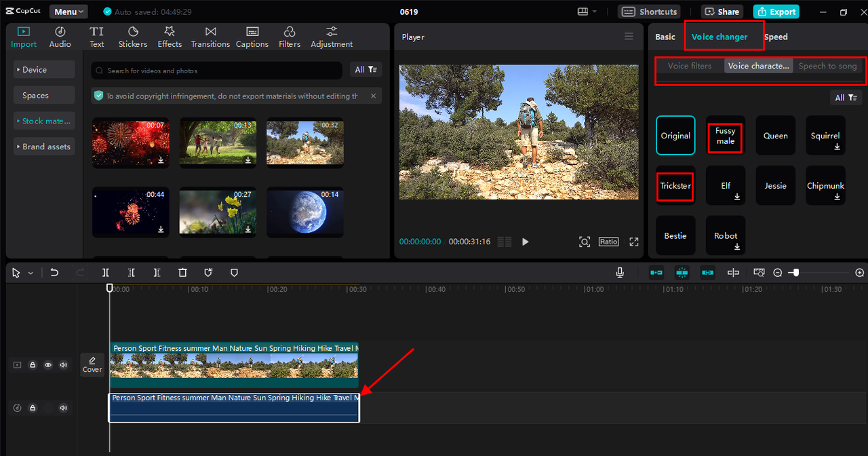Image resolution: width=868 pixels, height=456 pixels.
Task: Apply the Jessie voice character
Action: pos(776,185)
